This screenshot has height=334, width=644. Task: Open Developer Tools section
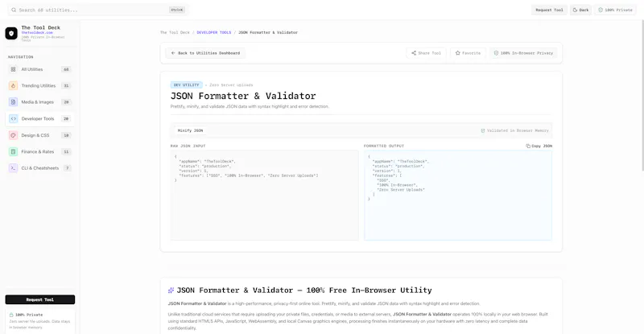point(39,119)
